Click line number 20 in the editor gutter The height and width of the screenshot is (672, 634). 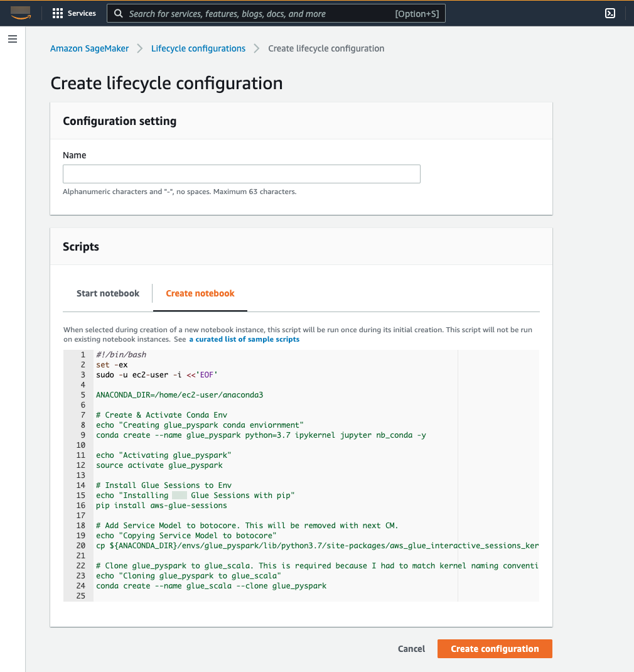point(81,546)
